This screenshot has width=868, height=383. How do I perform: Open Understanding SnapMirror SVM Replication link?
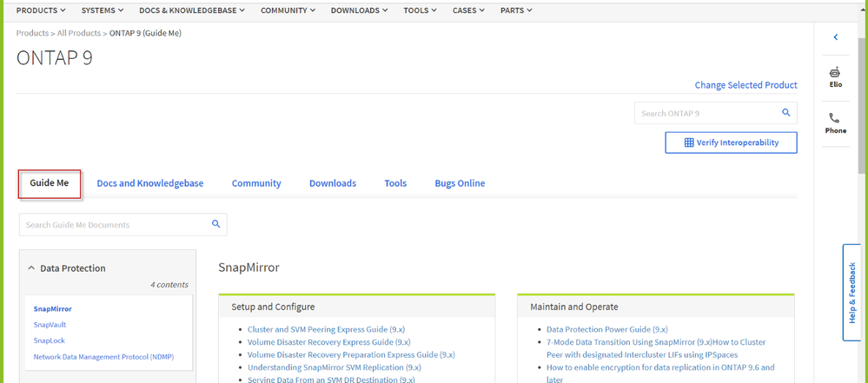tap(334, 367)
